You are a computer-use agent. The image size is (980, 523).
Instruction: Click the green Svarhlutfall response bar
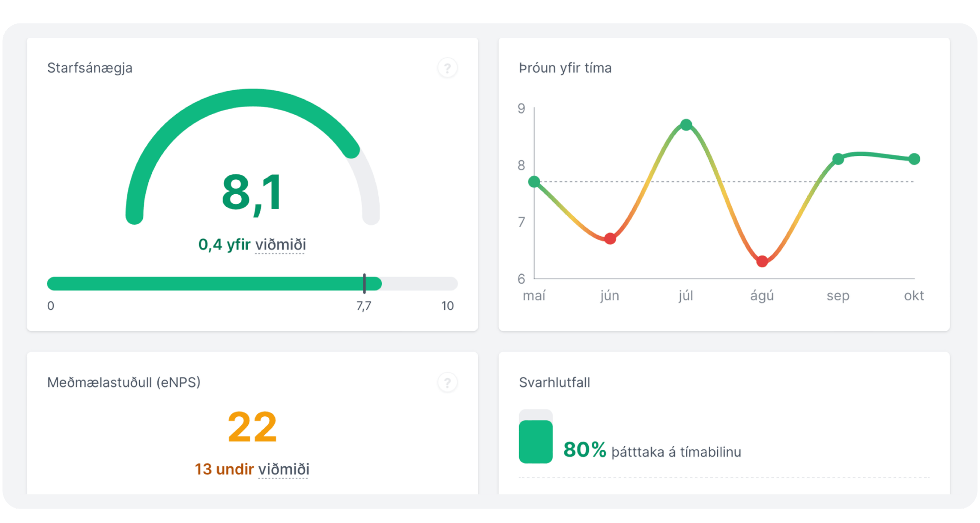pyautogui.click(x=536, y=442)
